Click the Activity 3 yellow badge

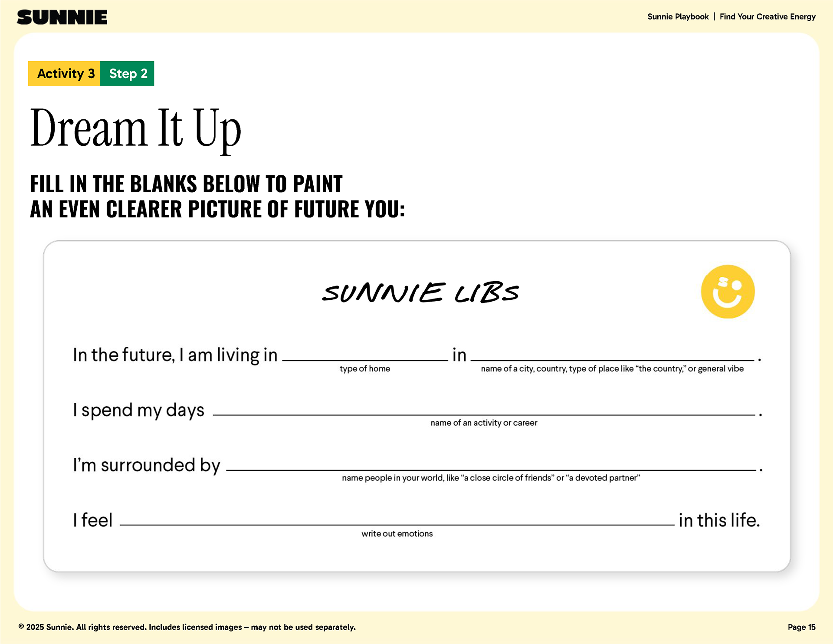[x=65, y=73]
